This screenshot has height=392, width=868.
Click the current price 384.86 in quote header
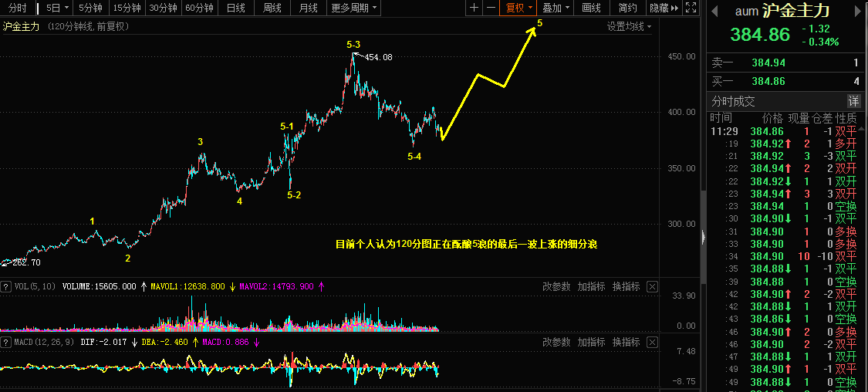pos(760,34)
